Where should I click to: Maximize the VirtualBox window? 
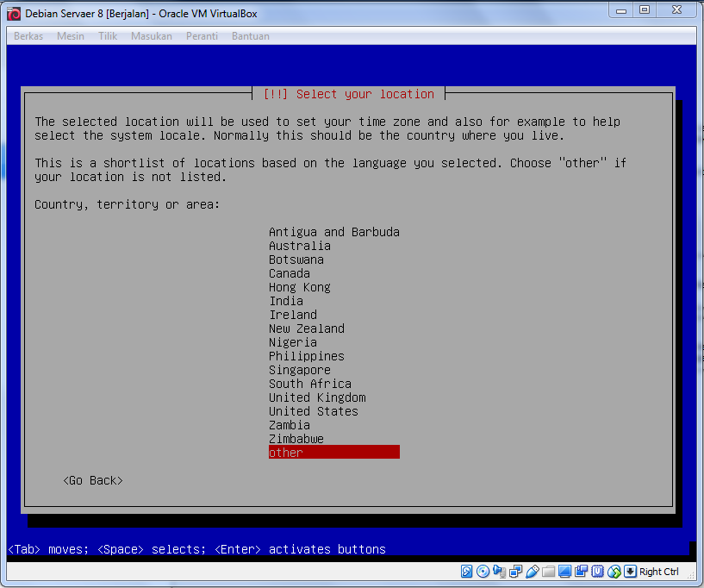[645, 9]
